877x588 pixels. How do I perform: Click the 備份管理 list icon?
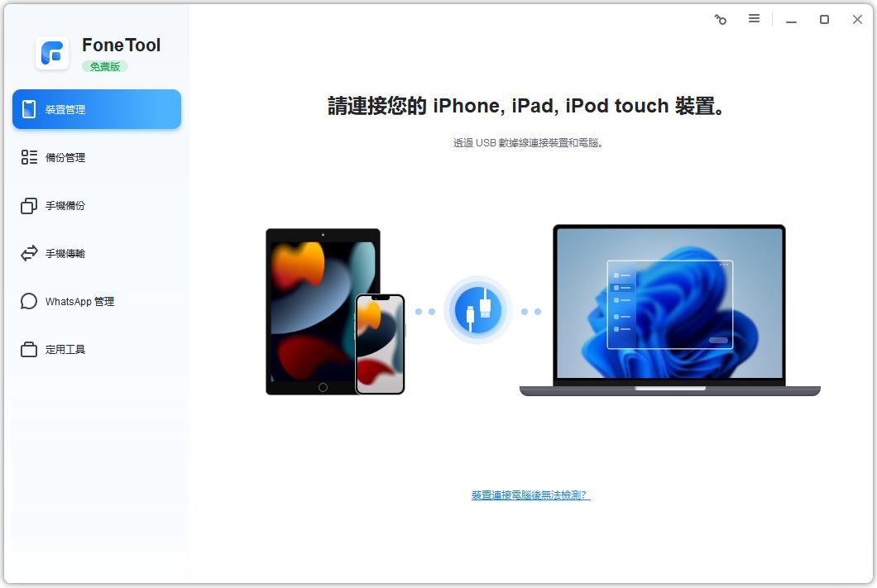29,157
